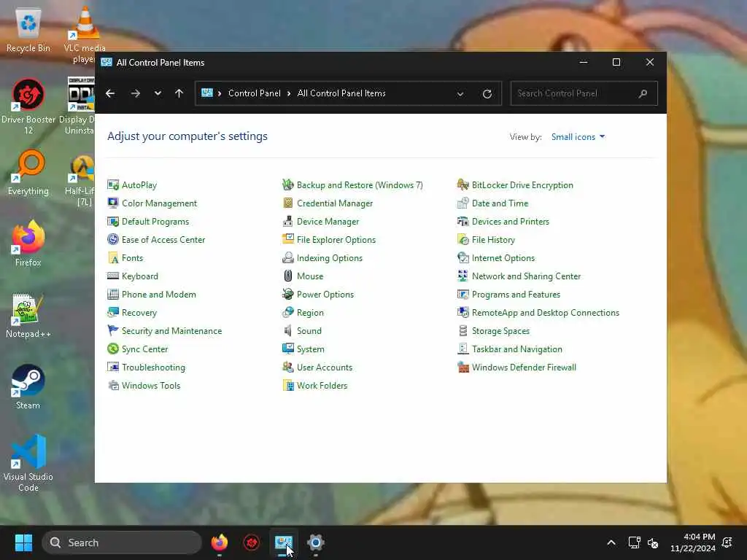Viewport: 747px width, 560px height.
Task: Click the Fonts icon
Action: point(113,257)
